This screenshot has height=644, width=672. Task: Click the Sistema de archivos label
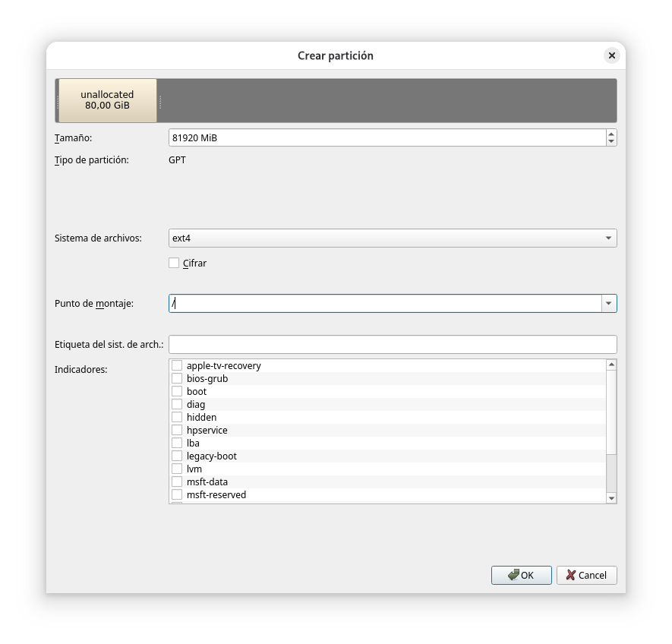[98, 238]
